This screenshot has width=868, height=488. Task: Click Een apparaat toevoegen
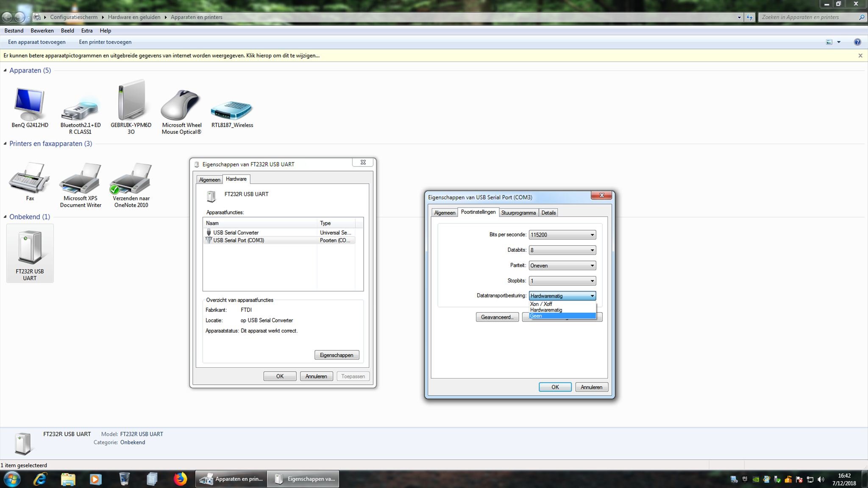(x=37, y=42)
